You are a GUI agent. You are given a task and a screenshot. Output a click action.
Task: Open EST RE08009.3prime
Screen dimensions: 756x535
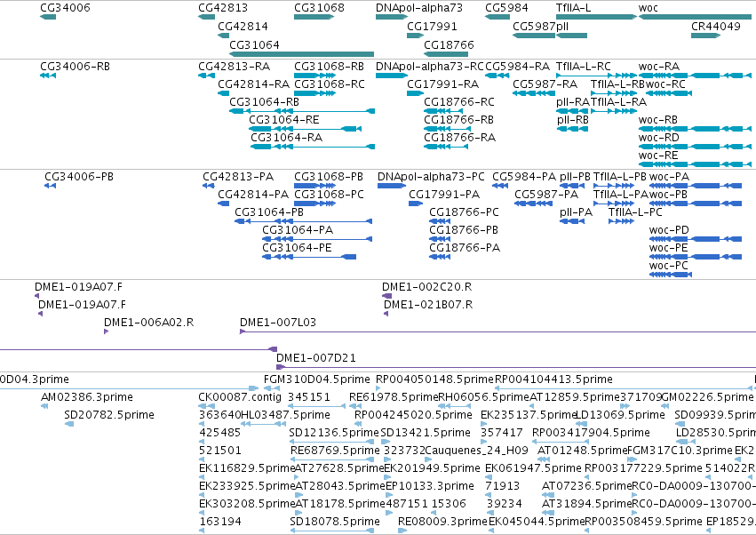pos(442,522)
